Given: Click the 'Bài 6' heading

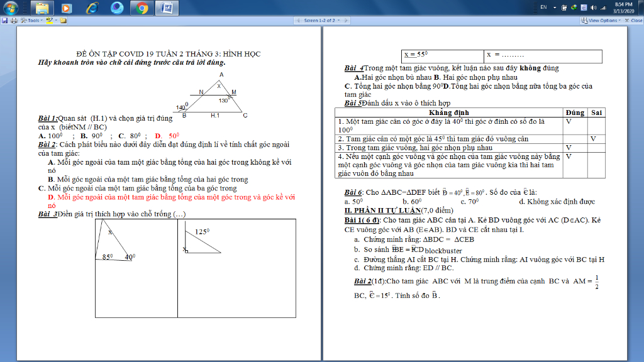Looking at the screenshot, I should (353, 192).
